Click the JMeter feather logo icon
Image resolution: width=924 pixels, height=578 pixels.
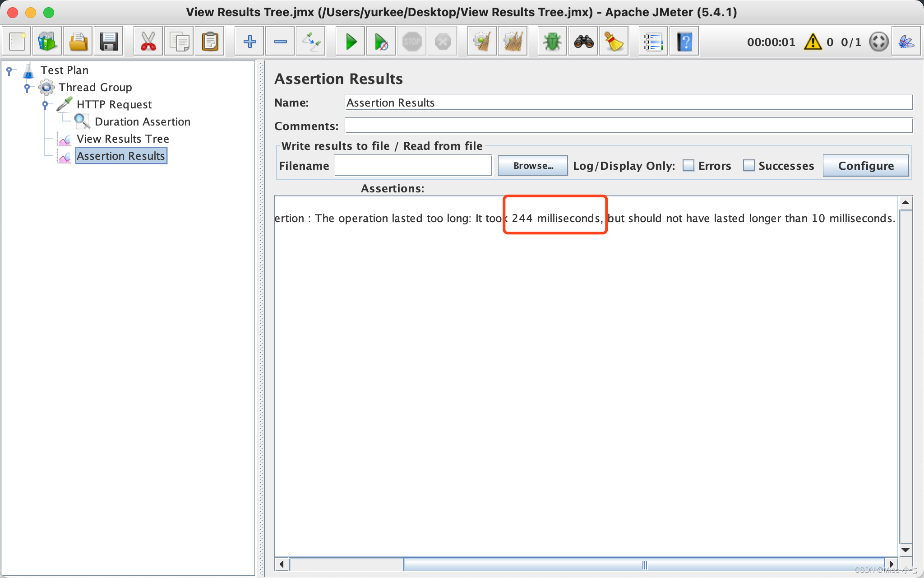[x=906, y=42]
